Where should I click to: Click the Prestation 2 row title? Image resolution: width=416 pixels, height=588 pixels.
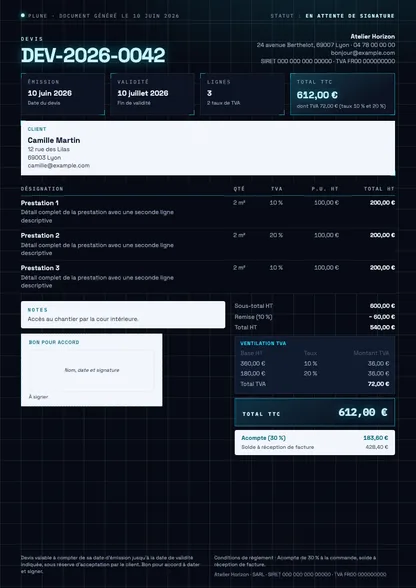pos(40,236)
